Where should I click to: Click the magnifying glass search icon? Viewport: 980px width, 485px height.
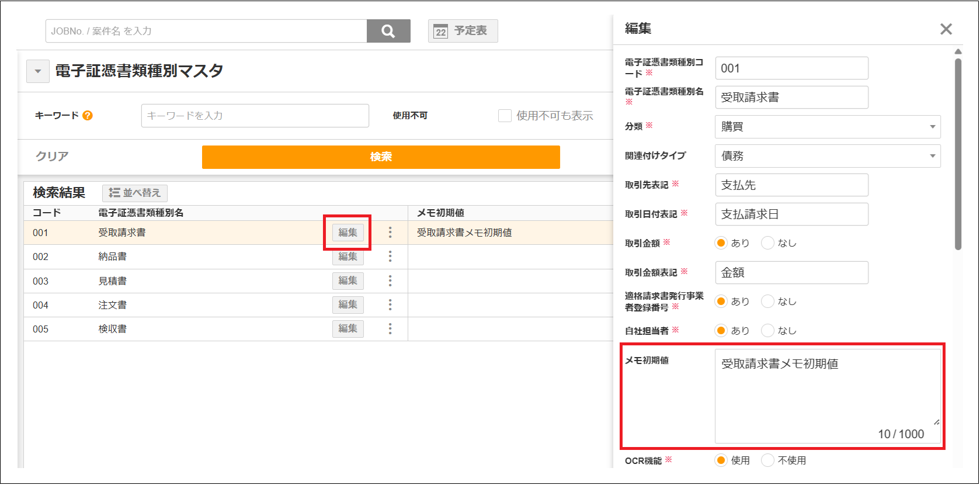tap(388, 31)
